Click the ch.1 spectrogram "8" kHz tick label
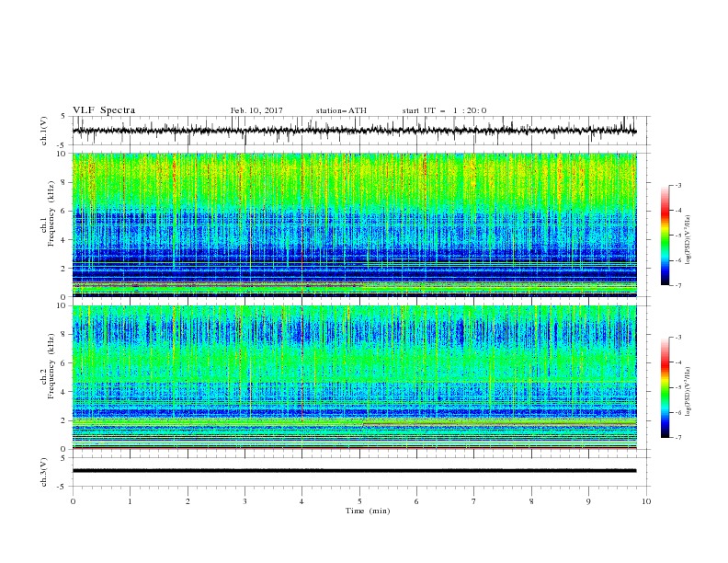Screen dimensions: 728x563 tap(63, 182)
